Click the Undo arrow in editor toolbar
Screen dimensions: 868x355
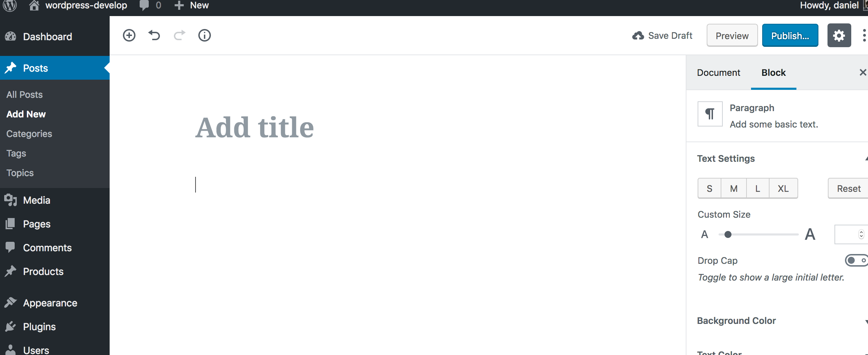[x=154, y=35]
